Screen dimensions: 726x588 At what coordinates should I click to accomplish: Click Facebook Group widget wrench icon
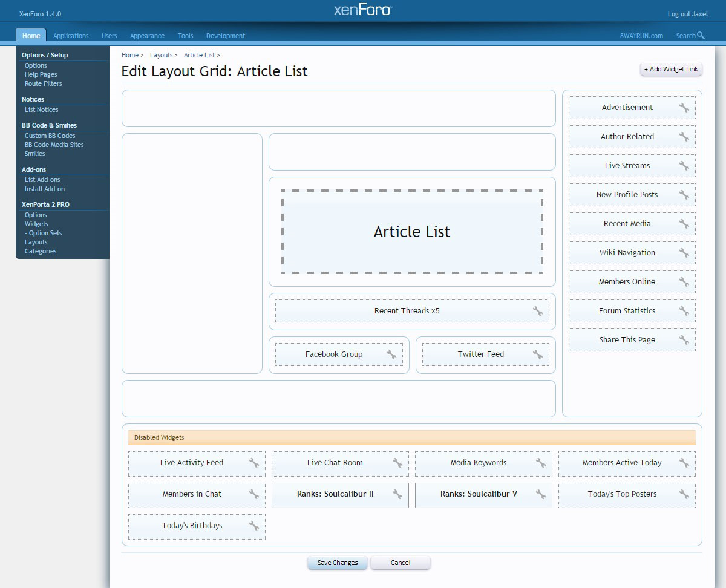391,354
